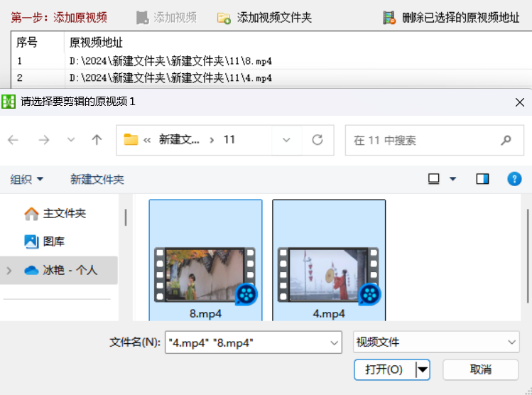Screen dimensions: 532x395
Task: Click the 取消 button
Action: (x=480, y=369)
